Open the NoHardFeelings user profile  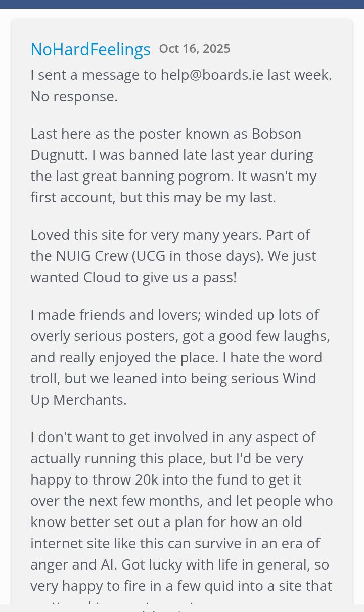(90, 49)
